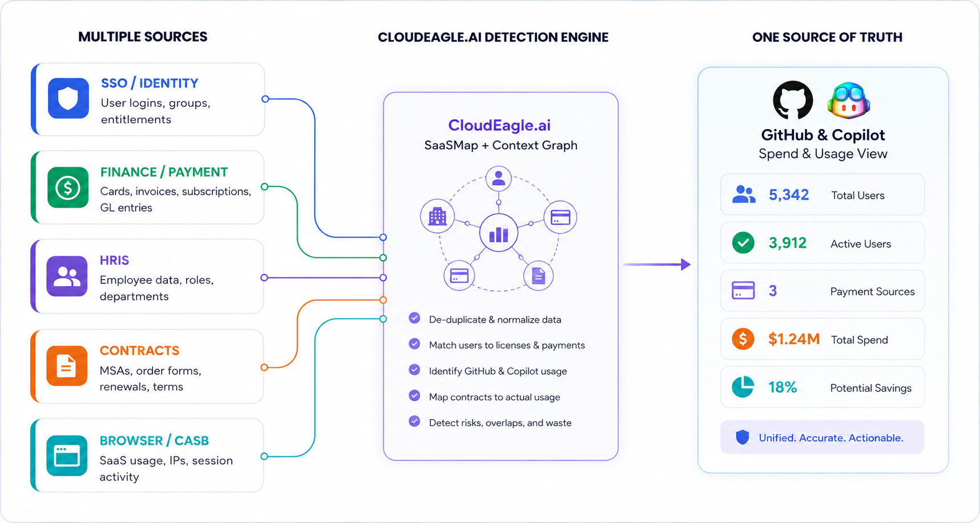
Task: Click the teal browser window icon for Browser / CASB
Action: coord(67,456)
